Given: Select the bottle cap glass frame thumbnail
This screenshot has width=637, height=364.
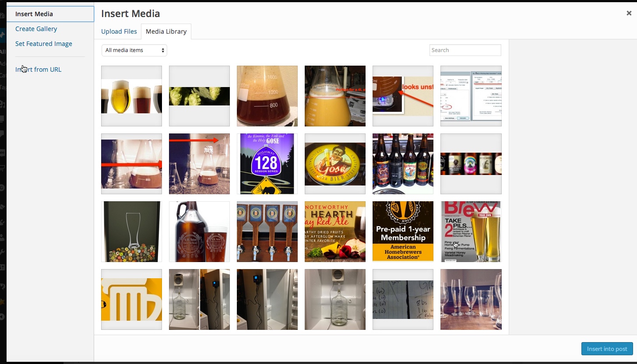Looking at the screenshot, I should pos(131,231).
